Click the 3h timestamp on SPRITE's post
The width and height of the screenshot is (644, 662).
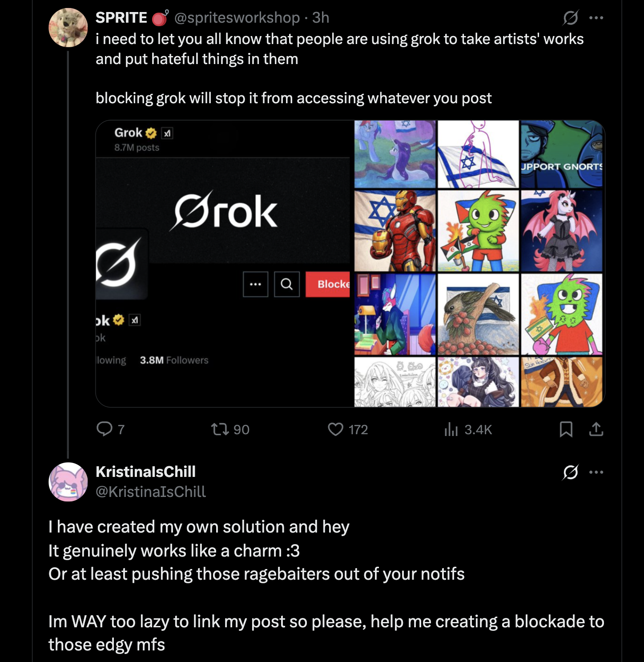[321, 17]
